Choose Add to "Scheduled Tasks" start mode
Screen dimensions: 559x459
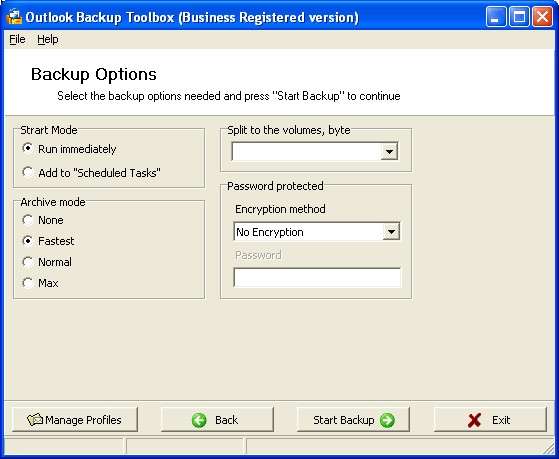click(x=27, y=172)
